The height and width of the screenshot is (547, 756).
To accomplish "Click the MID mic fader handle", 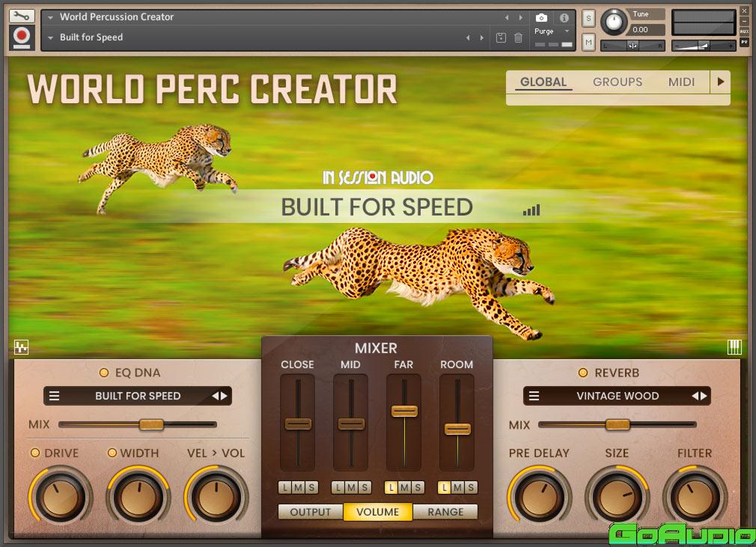I will pos(351,424).
